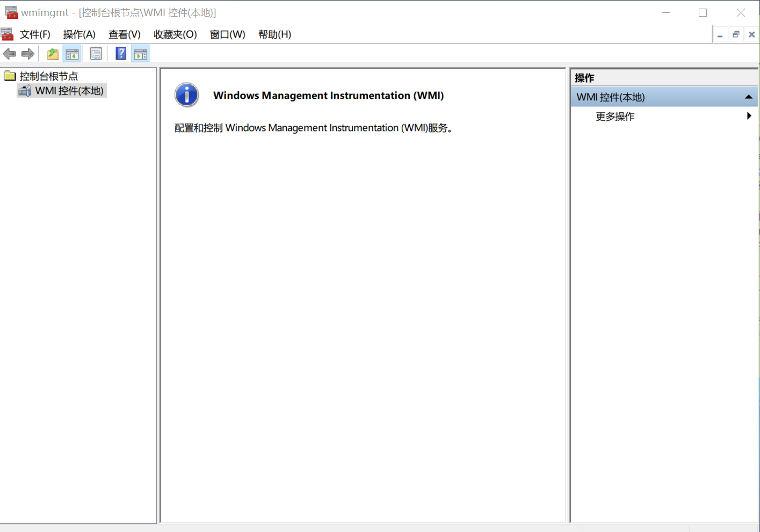Toggle the show/hide action pane button
This screenshot has height=532, width=760.
pyautogui.click(x=141, y=54)
